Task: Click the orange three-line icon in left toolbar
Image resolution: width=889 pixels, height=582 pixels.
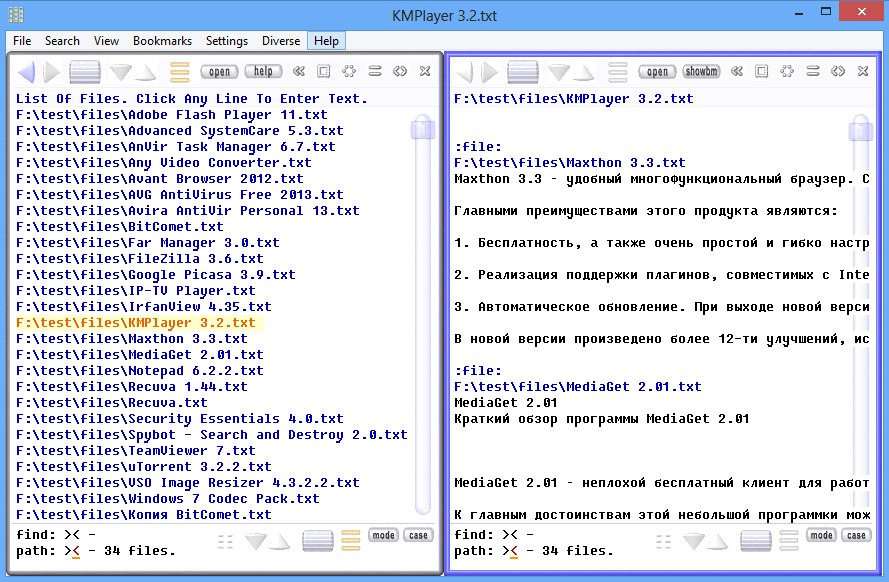Action: click(x=180, y=72)
